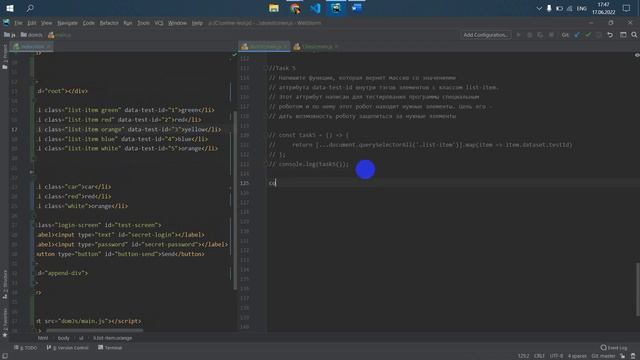Open the Navigate menu
The width and height of the screenshot is (640, 360).
tap(67, 23)
